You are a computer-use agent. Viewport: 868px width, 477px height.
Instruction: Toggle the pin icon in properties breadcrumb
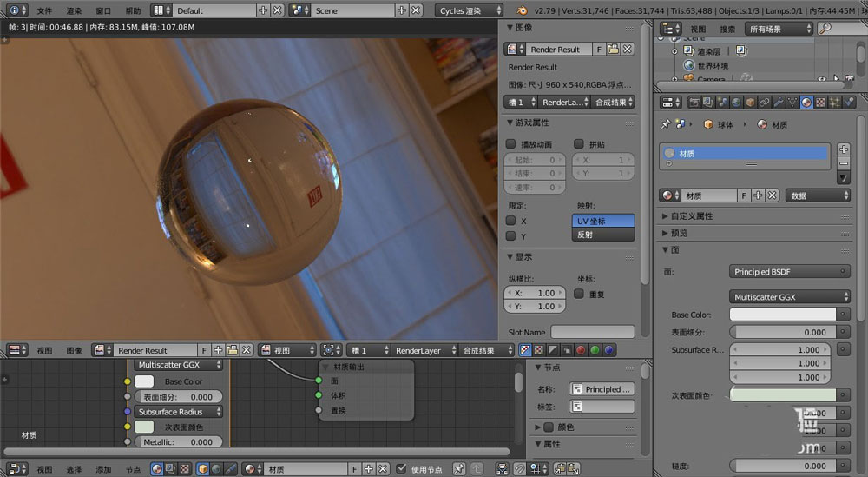click(x=666, y=124)
